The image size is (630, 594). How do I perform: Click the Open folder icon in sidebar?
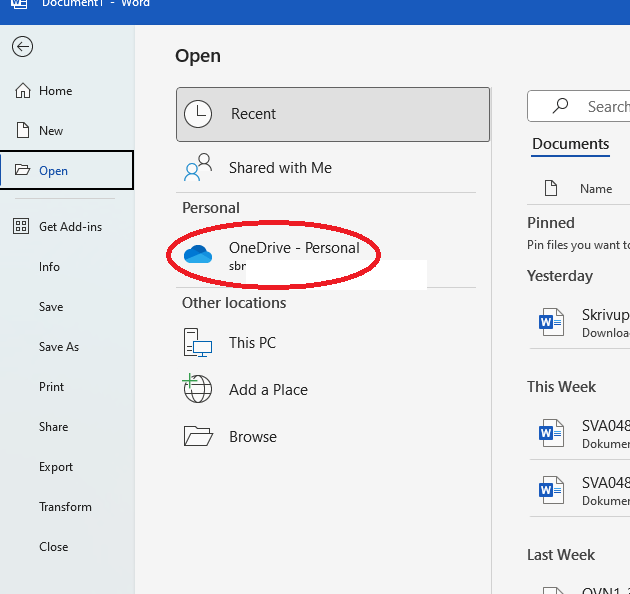click(x=22, y=170)
